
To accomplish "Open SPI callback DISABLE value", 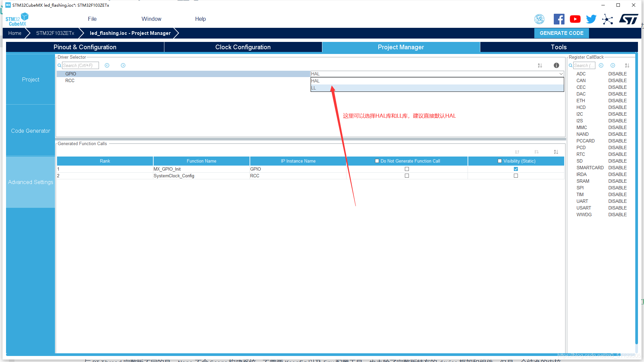I will point(618,188).
